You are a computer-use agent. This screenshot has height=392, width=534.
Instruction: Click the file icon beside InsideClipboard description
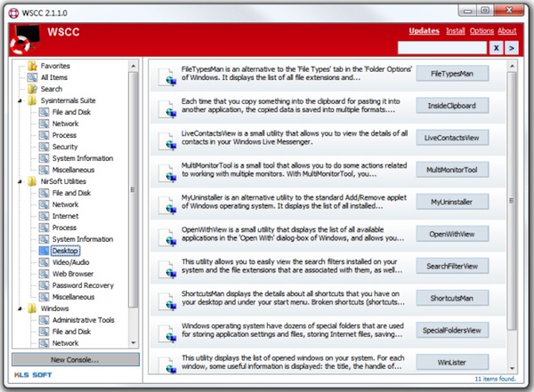167,108
